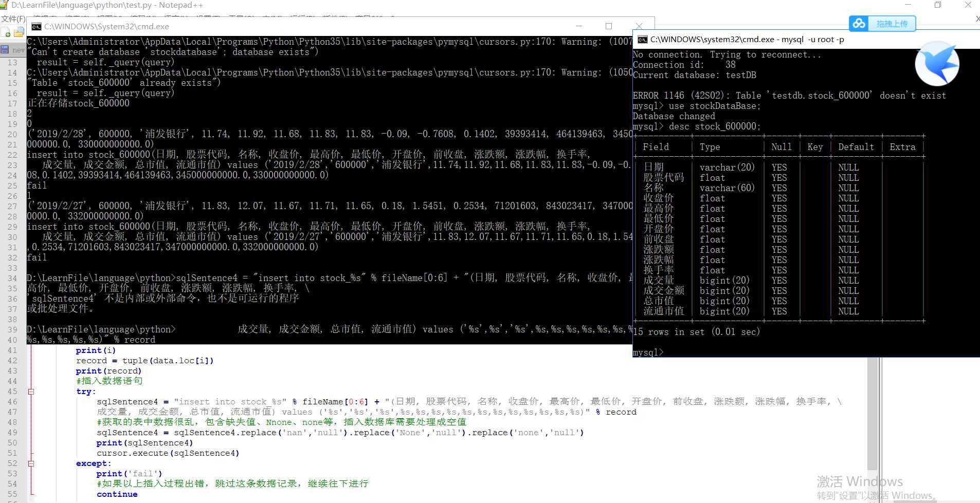The height and width of the screenshot is (503, 980).
Task: Click the '日期' field row in mysql table
Action: click(x=654, y=167)
